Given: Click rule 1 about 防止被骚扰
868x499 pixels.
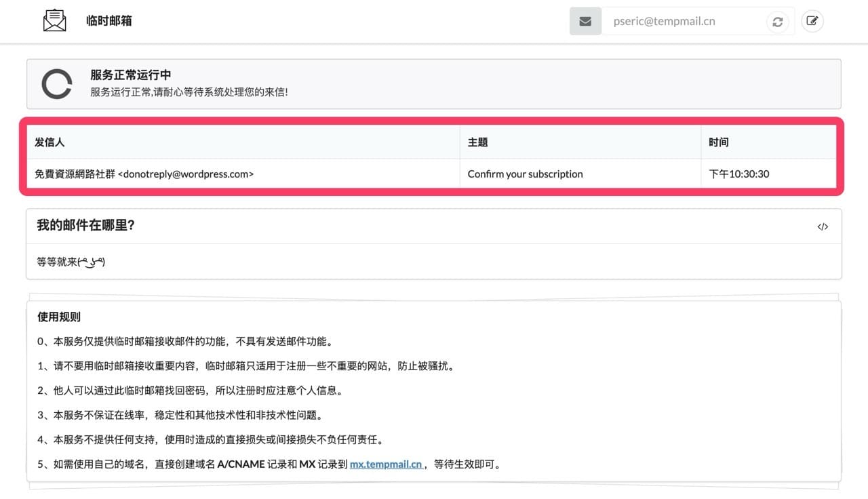Looking at the screenshot, I should pyautogui.click(x=245, y=366).
